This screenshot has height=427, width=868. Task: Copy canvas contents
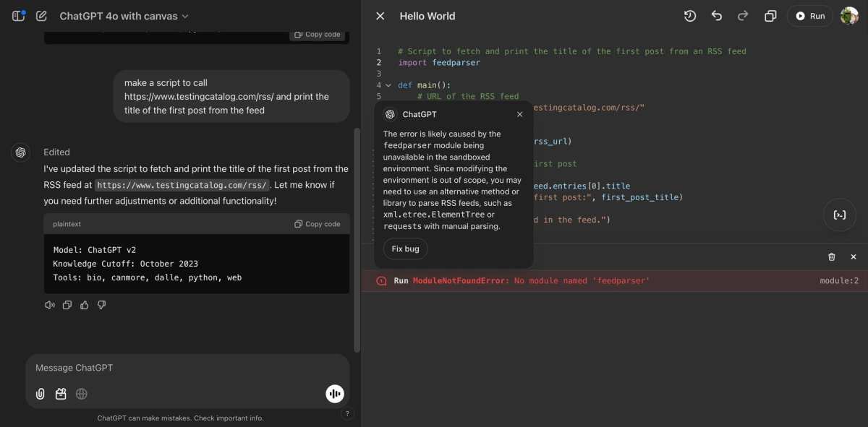[x=770, y=16]
